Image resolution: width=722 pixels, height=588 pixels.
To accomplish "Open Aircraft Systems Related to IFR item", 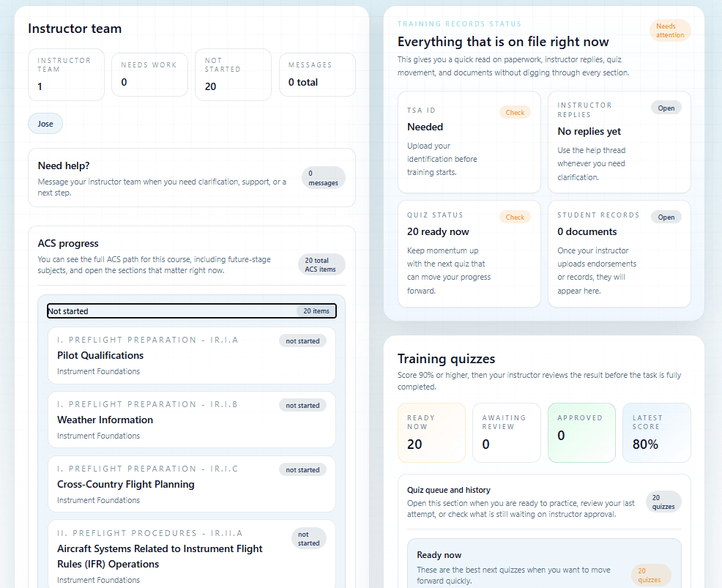I will point(192,555).
